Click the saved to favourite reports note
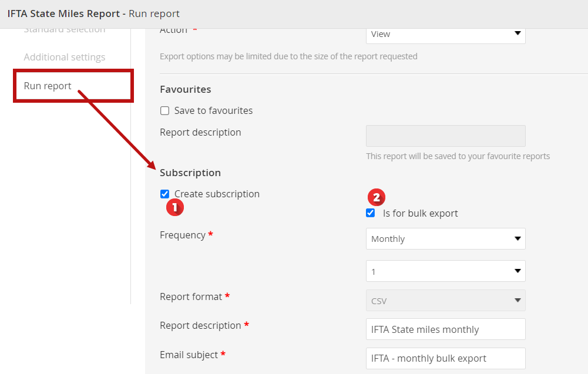This screenshot has height=374, width=588. tap(458, 156)
